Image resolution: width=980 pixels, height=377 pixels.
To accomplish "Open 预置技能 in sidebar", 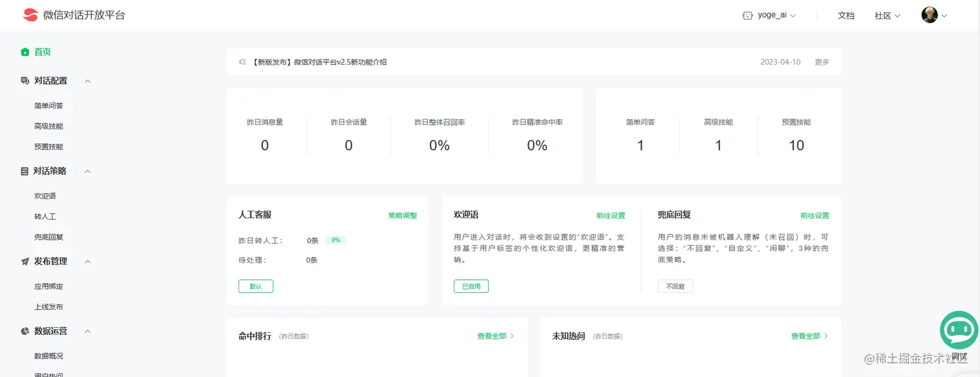I will tap(49, 147).
